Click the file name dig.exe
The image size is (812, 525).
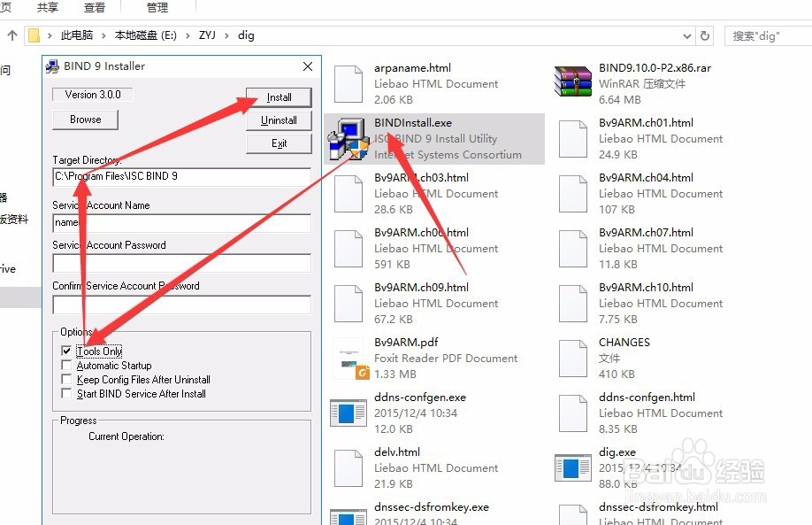(617, 452)
